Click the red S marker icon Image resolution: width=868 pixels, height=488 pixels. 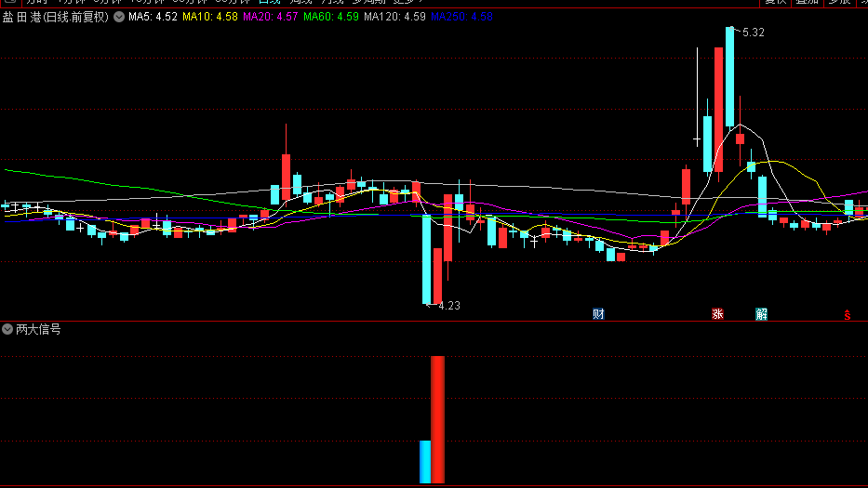[x=847, y=315]
